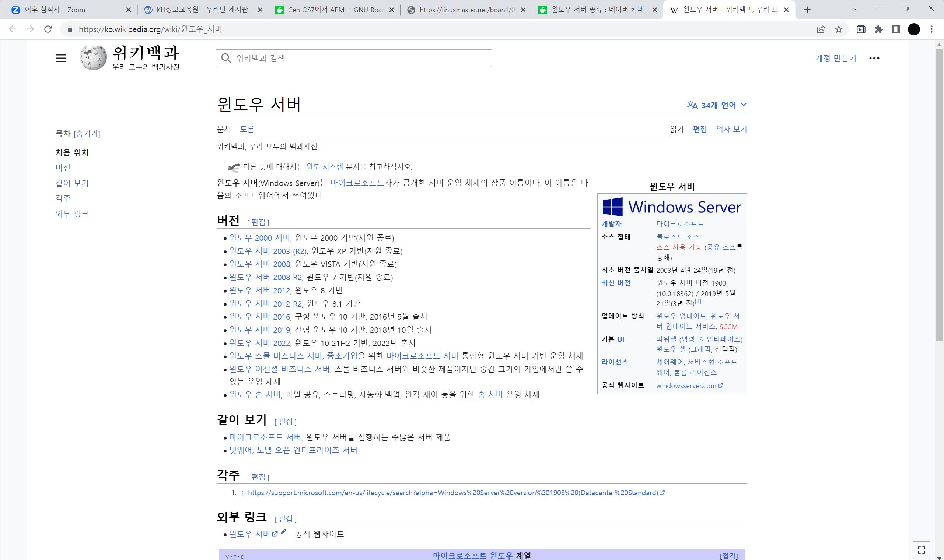
Task: Open 윈도우 서버 2022 article link
Action: (259, 343)
